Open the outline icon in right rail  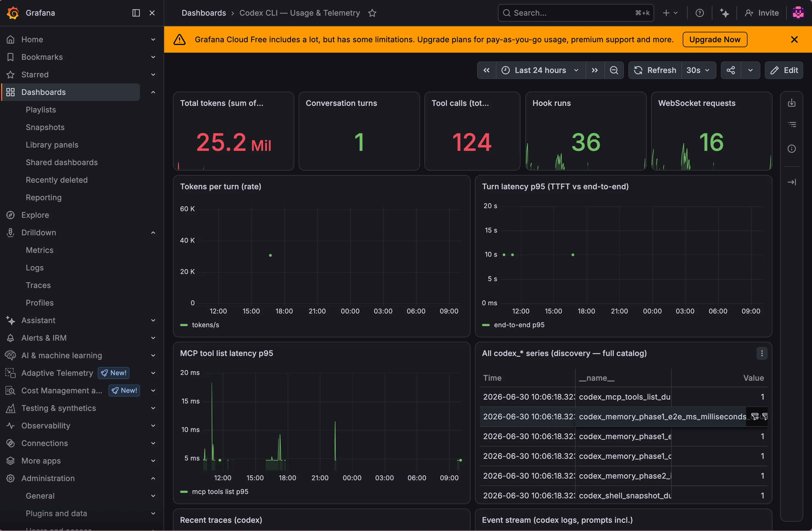coord(791,125)
